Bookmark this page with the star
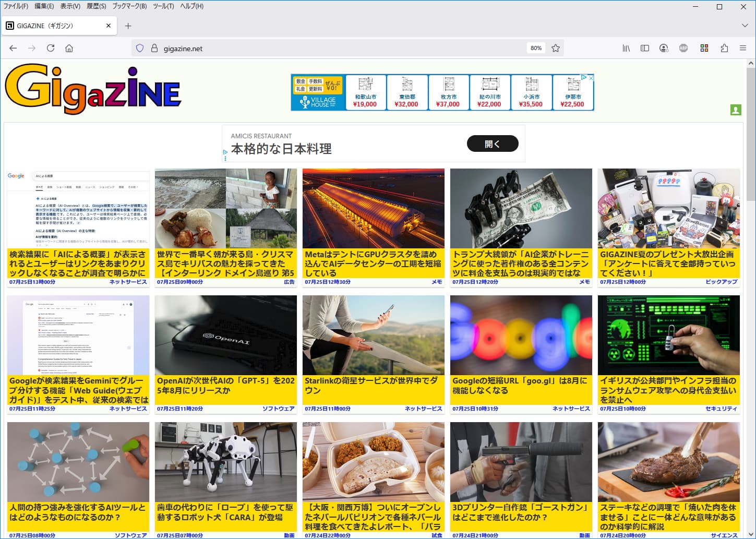The image size is (756, 539). click(x=556, y=48)
